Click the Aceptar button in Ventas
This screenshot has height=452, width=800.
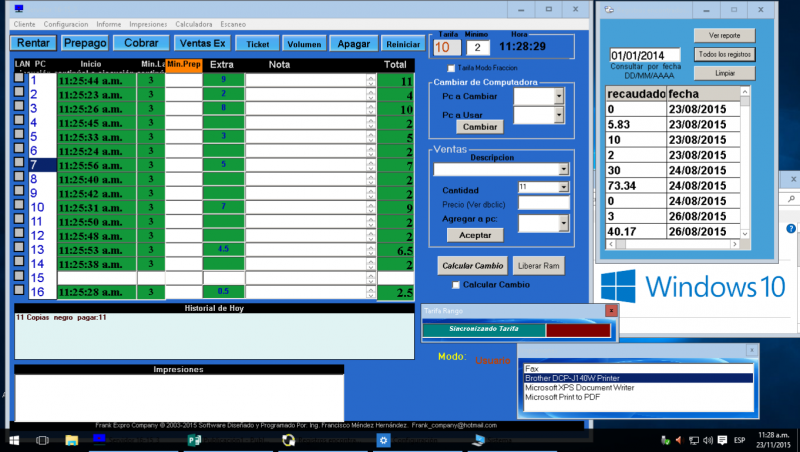[475, 235]
